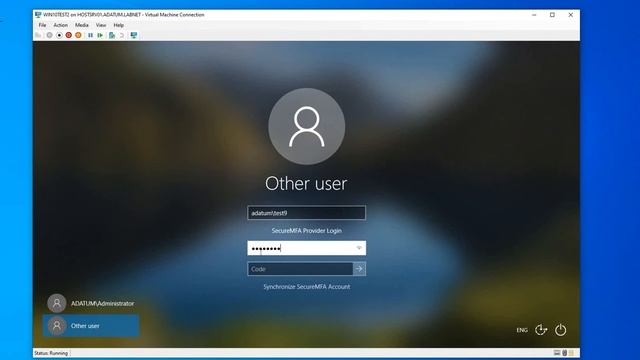The image size is (640, 360).
Task: Click the Status: Running status text
Action: [51, 353]
